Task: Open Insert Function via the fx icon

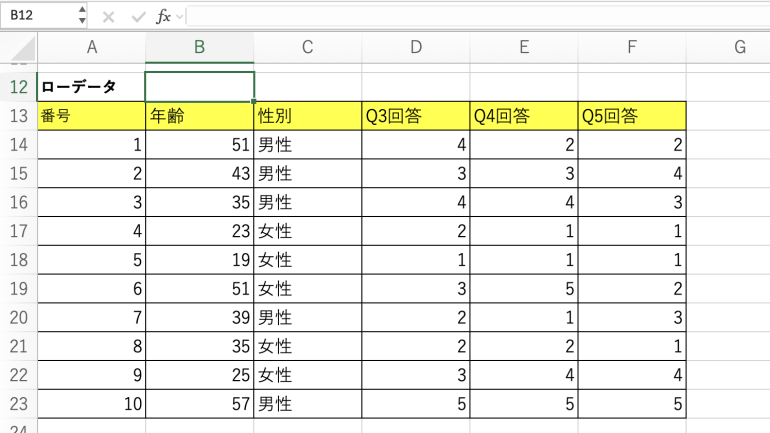Action: tap(165, 17)
